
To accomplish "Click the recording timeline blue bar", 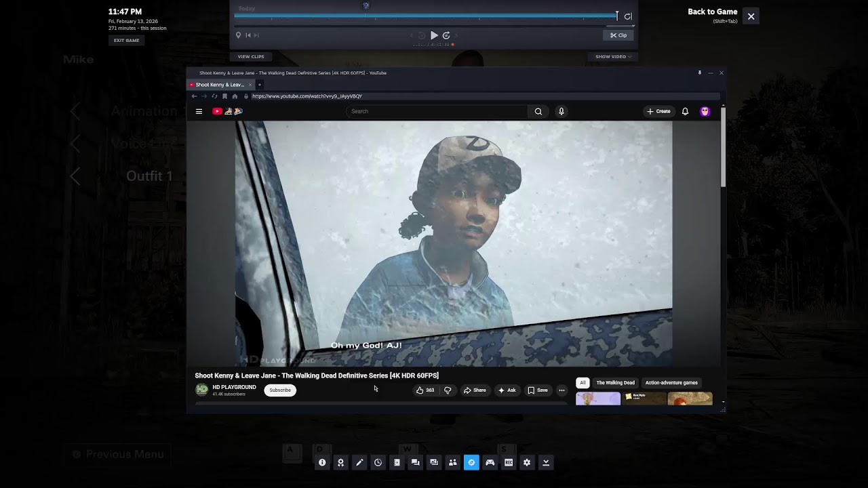I will coord(425,16).
